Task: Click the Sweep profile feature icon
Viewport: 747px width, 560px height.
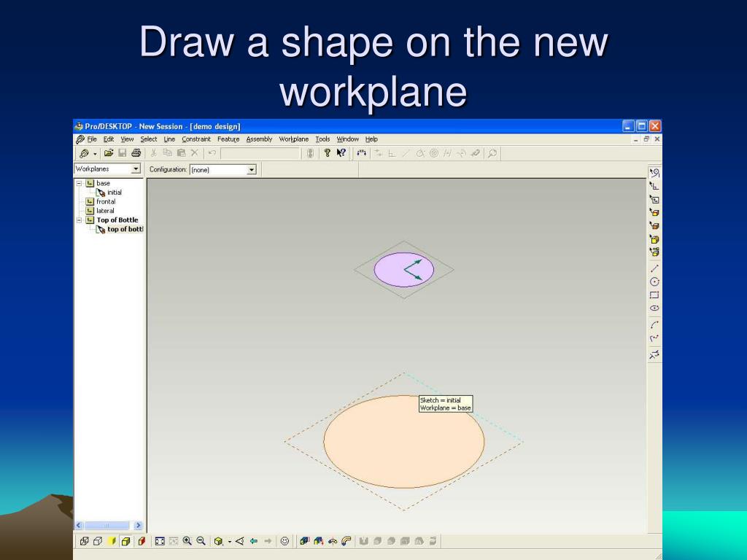Action: [347, 541]
